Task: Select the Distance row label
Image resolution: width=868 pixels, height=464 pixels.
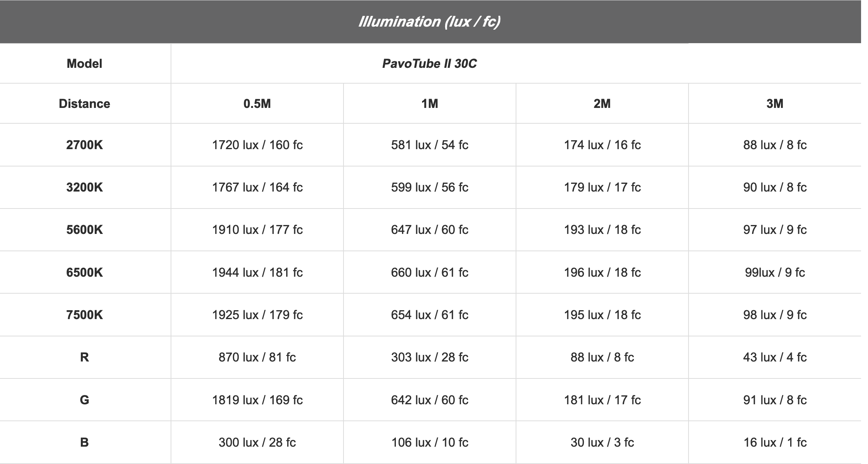Action: click(84, 104)
